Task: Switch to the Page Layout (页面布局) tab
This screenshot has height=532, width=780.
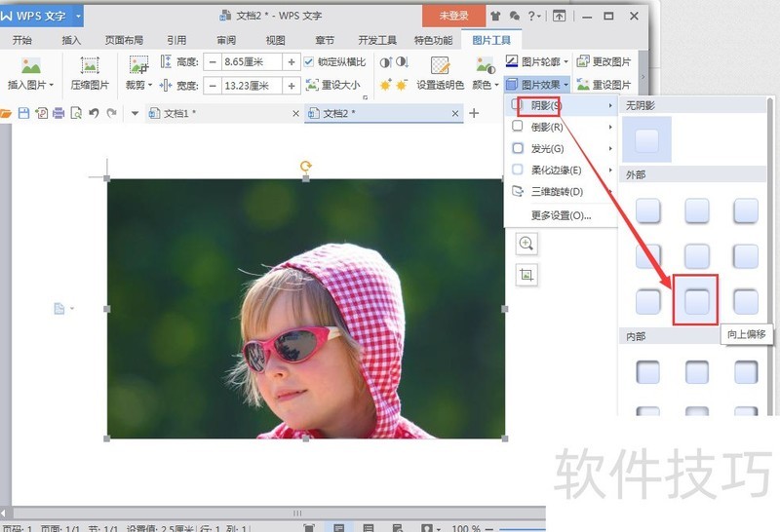Action: (124, 40)
